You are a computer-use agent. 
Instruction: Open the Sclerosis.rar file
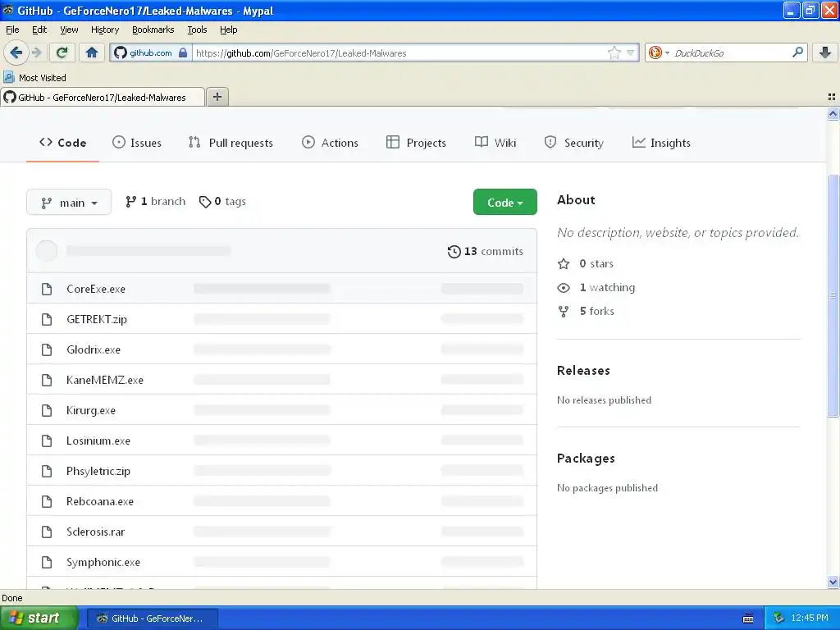[95, 532]
